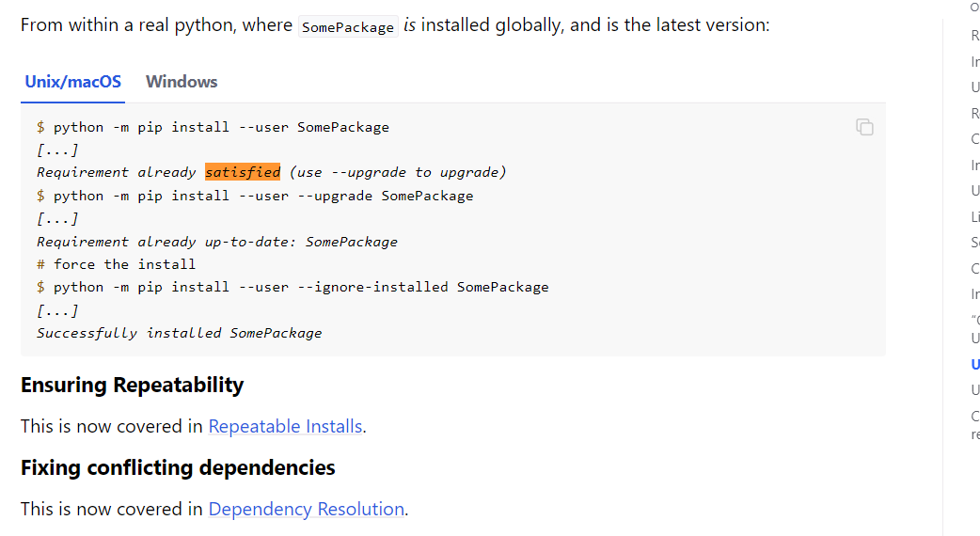The image size is (980, 536).
Task: Click the orange highlighted word "satisfied"
Action: [x=243, y=172]
